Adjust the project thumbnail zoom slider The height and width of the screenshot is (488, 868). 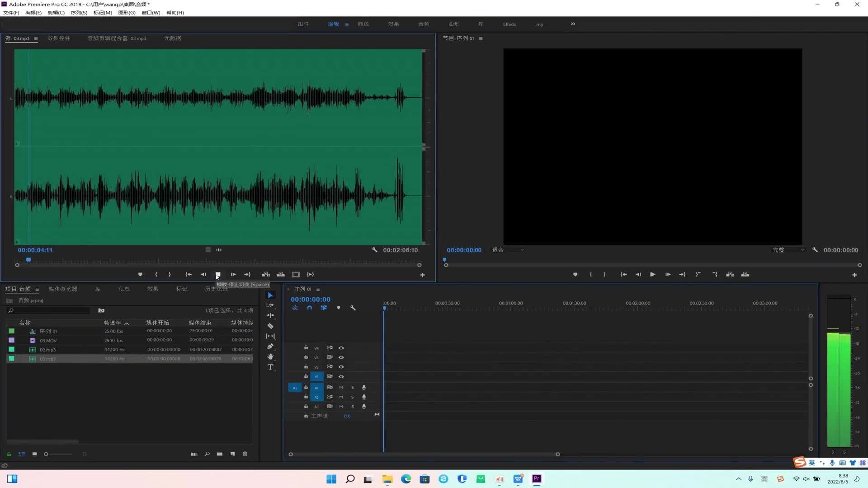(47, 454)
